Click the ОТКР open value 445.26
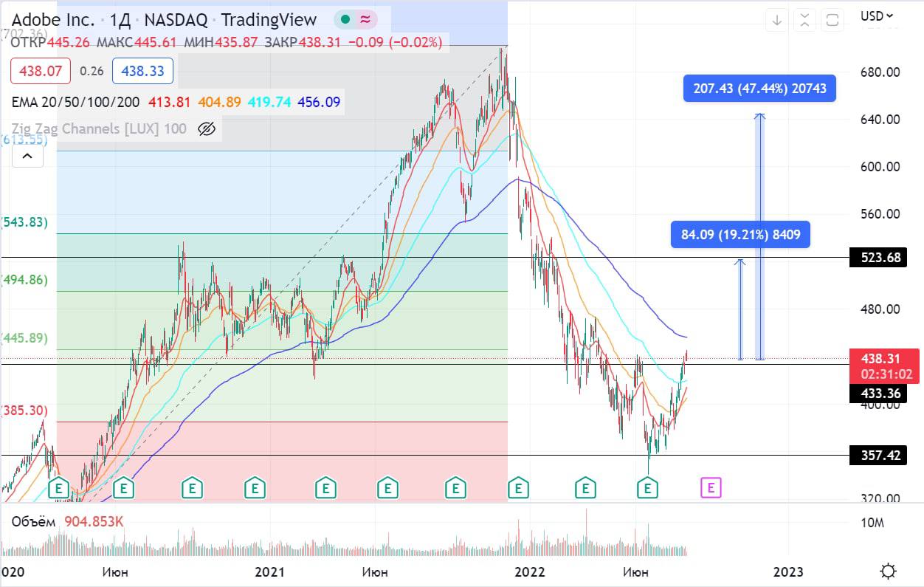Screen dimensions: 924x587 69,43
